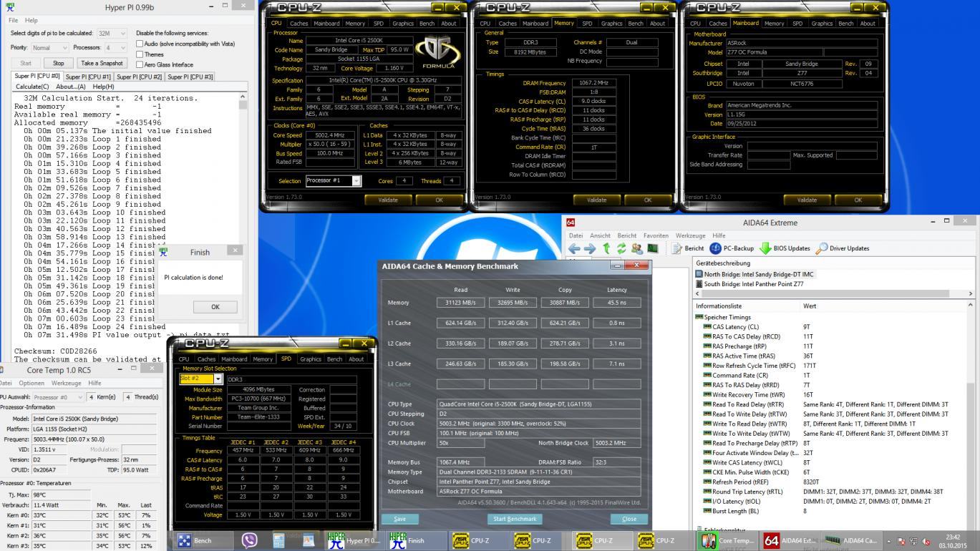Open Driver Updates in AIDA64 toolbar
The height and width of the screenshot is (551, 980).
(x=842, y=248)
